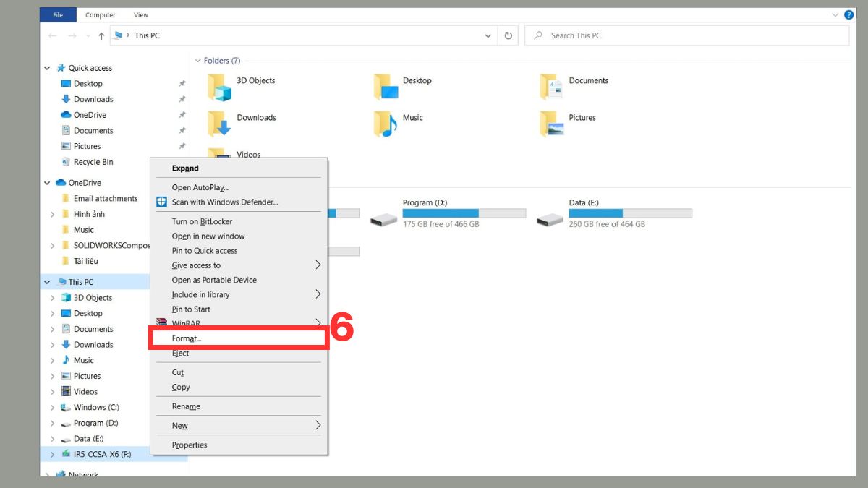This screenshot has width=868, height=488.
Task: Switch to the View ribbon tab
Action: click(x=140, y=14)
